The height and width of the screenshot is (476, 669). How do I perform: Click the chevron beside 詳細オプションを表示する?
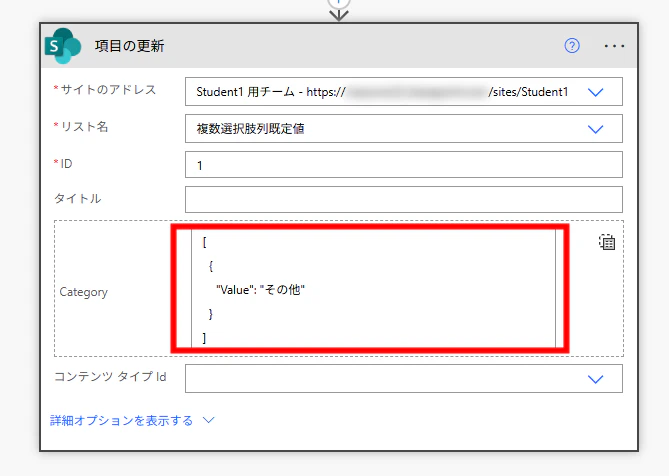coord(208,420)
